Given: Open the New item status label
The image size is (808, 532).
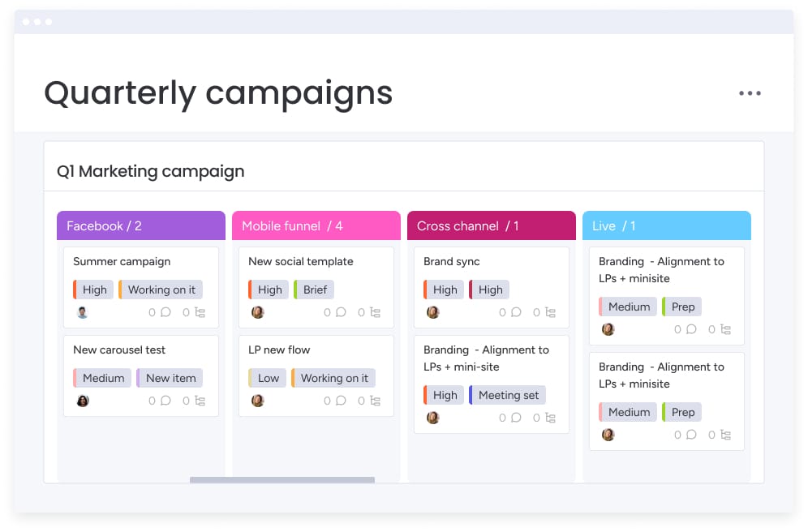Looking at the screenshot, I should 169,378.
